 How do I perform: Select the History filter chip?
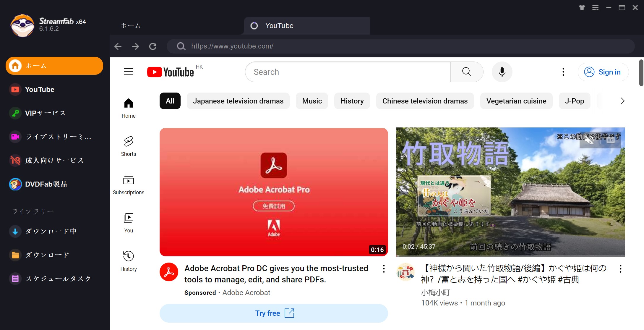352,101
